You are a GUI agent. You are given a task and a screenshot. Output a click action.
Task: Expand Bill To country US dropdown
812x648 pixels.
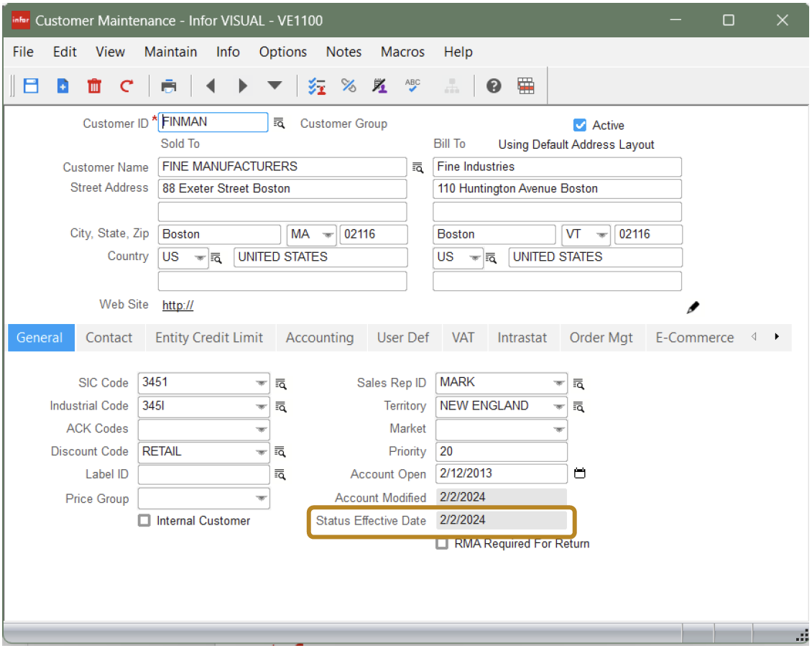pyautogui.click(x=474, y=258)
